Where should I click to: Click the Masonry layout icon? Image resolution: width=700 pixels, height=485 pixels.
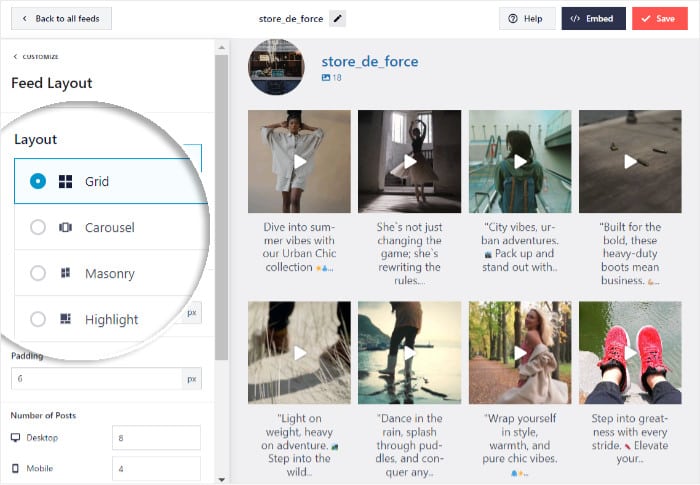click(x=66, y=273)
